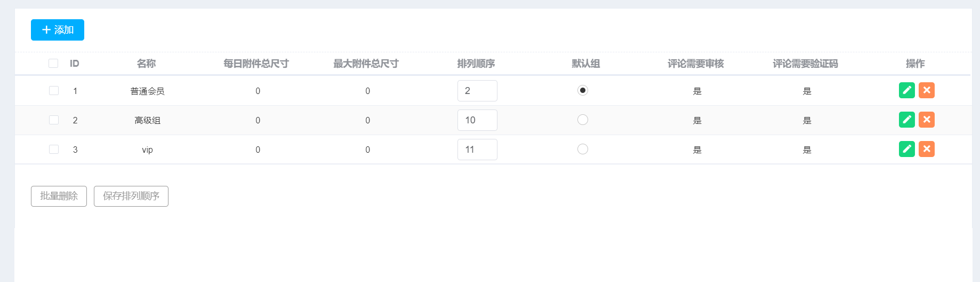
Task: Click the 批量删除 batch delete button
Action: coord(59,196)
